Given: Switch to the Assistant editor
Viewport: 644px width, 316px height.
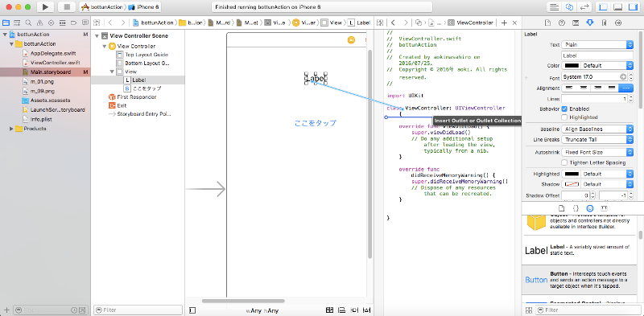Looking at the screenshot, I should click(x=569, y=7).
